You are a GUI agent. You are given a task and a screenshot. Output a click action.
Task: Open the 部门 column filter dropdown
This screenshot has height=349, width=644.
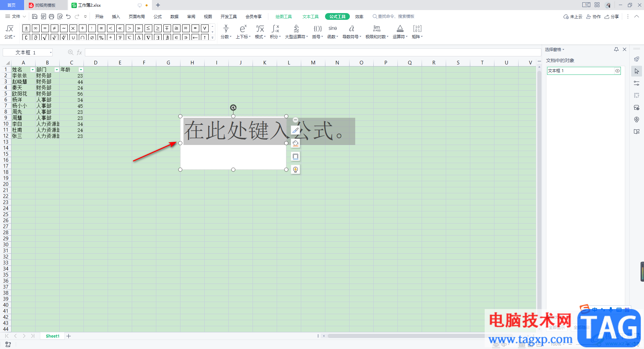click(x=57, y=70)
